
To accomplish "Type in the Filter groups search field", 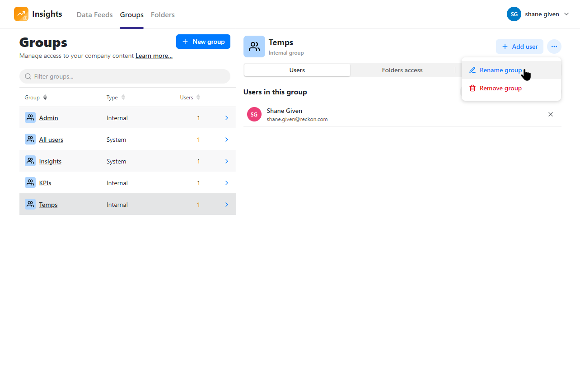I will [x=126, y=76].
